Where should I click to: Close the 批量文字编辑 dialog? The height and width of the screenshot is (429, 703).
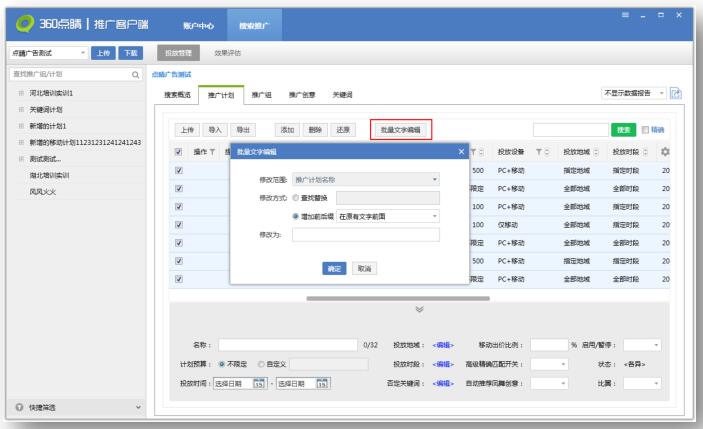pos(461,151)
